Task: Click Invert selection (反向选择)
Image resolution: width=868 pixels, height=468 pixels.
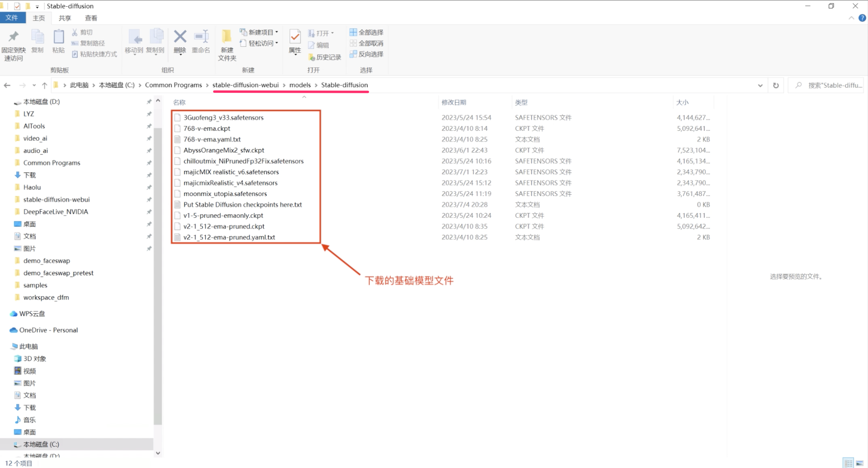Action: click(x=366, y=54)
